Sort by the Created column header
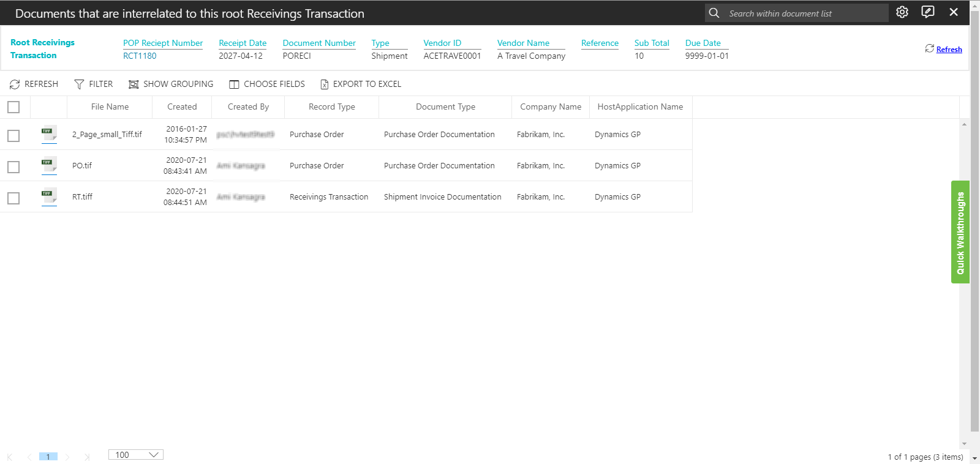The width and height of the screenshot is (980, 464). tap(182, 107)
